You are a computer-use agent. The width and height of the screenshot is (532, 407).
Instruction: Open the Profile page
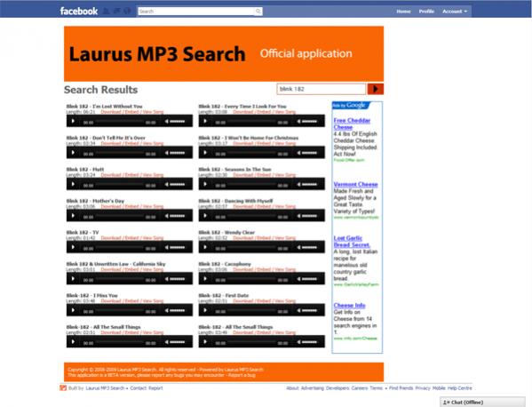coord(426,12)
